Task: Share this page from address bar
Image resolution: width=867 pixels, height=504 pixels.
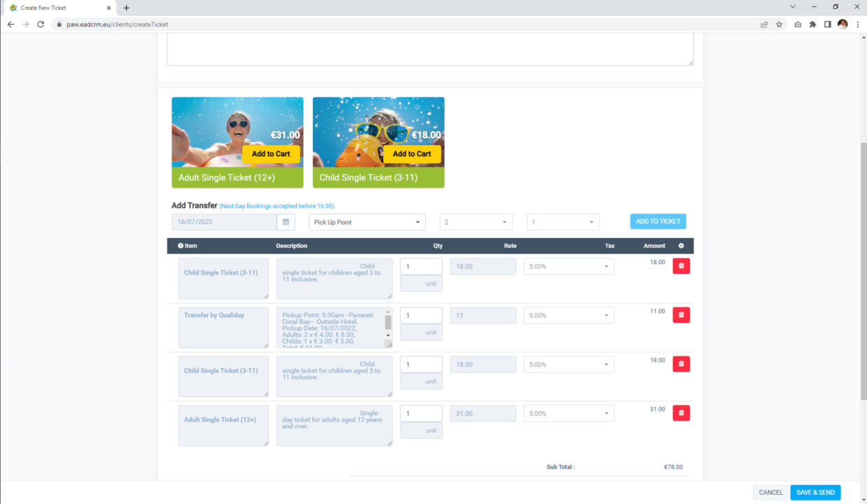Action: point(764,24)
